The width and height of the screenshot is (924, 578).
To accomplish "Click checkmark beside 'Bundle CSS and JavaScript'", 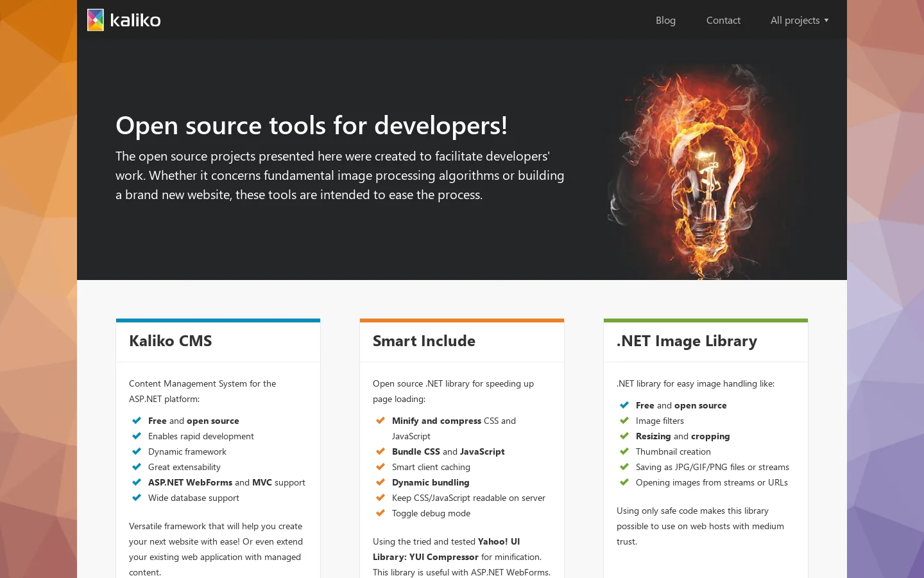I will pos(380,451).
